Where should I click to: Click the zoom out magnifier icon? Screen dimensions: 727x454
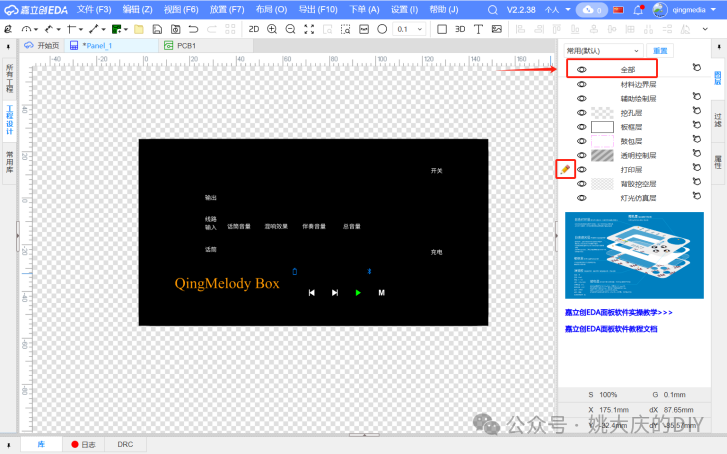(x=290, y=29)
